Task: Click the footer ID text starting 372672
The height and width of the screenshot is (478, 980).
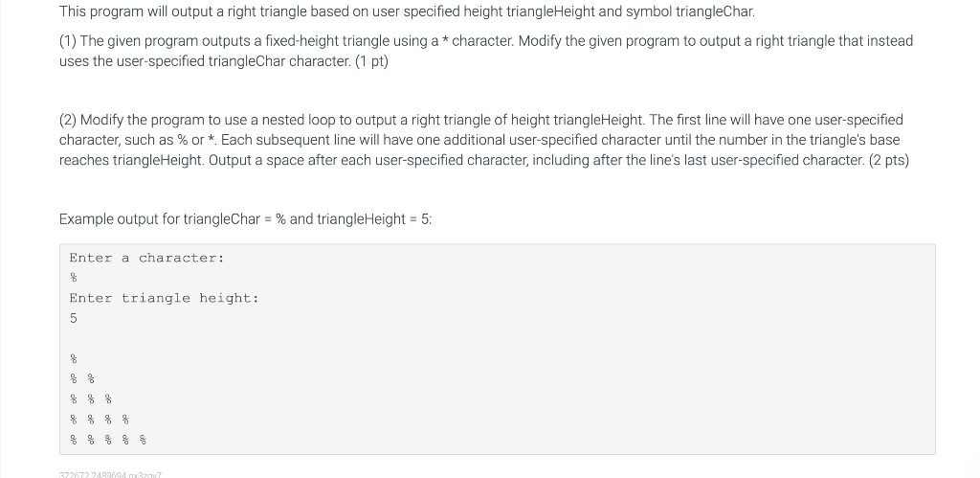Action: 110,475
